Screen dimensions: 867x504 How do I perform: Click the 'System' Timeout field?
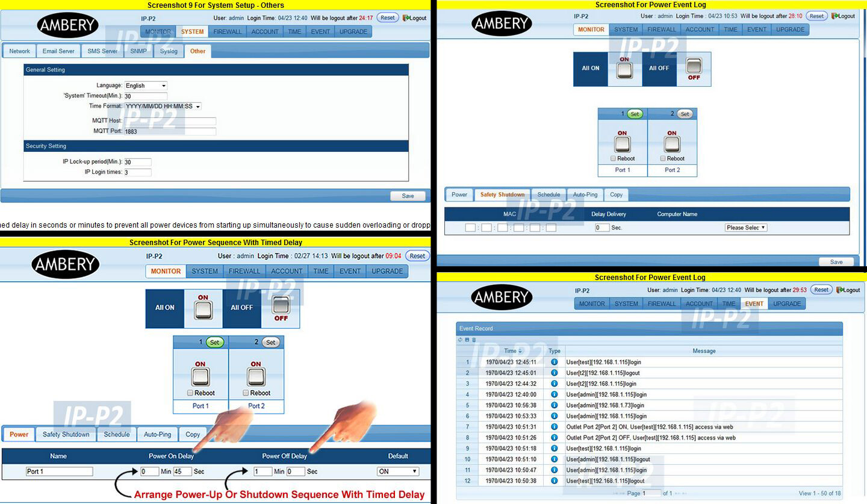146,96
